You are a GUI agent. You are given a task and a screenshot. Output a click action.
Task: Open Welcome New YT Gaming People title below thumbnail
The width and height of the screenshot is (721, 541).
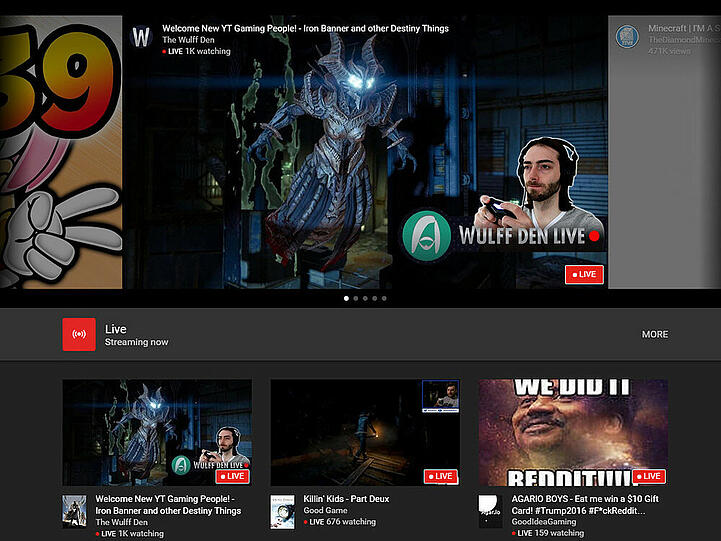coord(168,505)
